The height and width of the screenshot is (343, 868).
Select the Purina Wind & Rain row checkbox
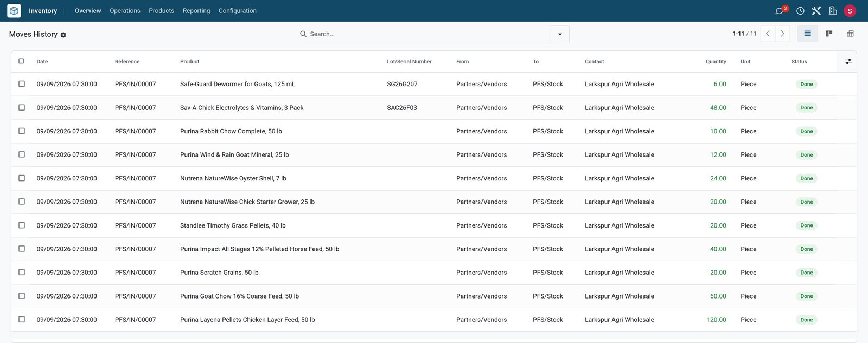(22, 154)
